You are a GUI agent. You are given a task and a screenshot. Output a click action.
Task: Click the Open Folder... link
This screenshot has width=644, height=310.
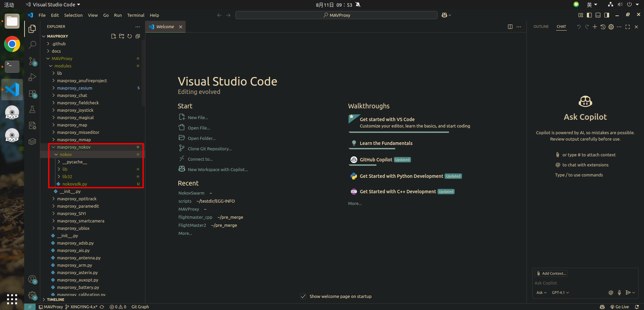click(x=201, y=138)
